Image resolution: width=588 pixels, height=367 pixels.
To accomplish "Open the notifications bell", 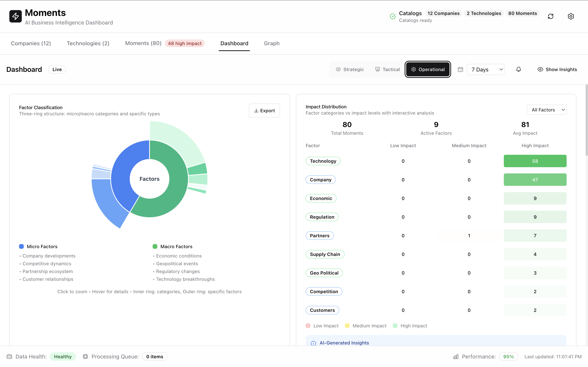I will click(x=519, y=69).
